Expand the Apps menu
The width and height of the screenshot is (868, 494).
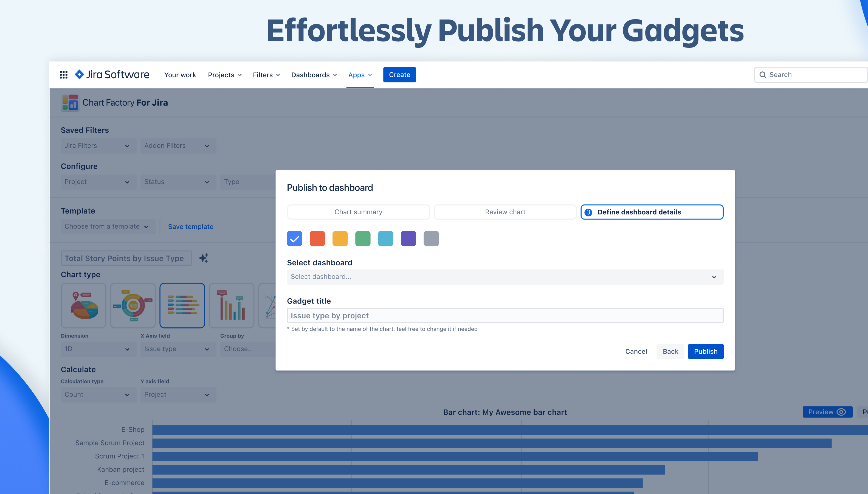coord(360,75)
